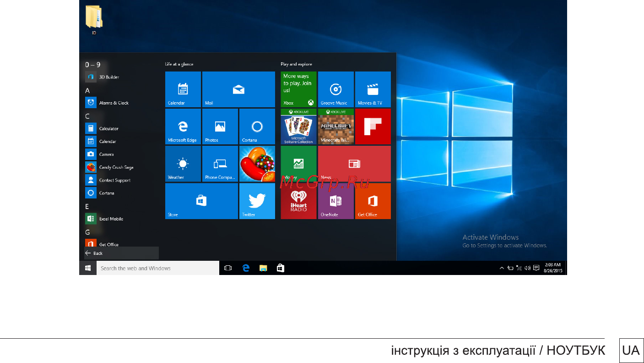Click the Play and explore group title

point(296,64)
